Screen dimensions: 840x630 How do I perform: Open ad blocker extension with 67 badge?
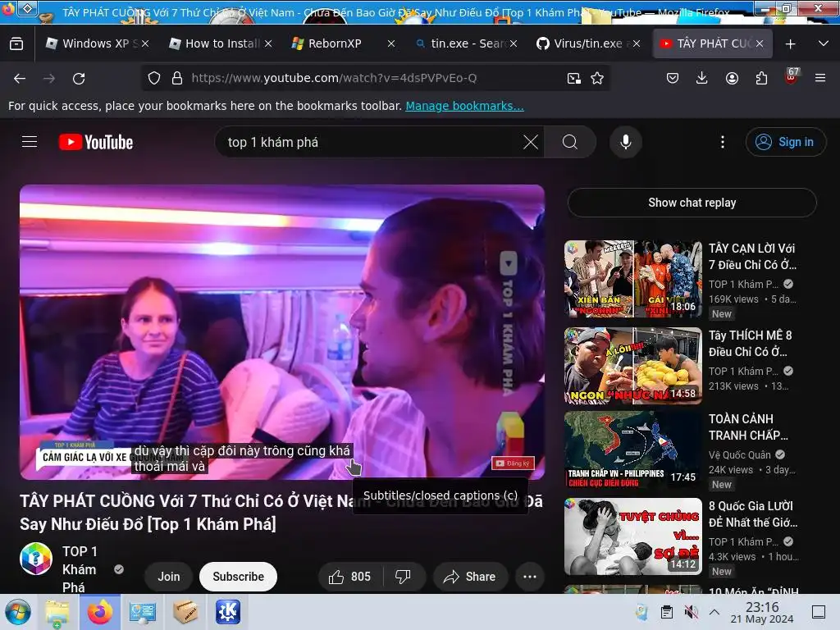[x=791, y=76]
